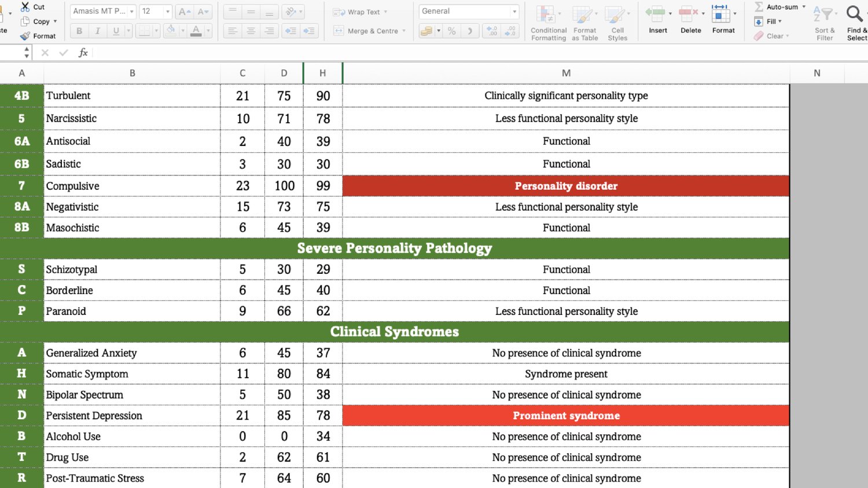
Task: Apply bottom vertical alignment
Action: [x=270, y=11]
